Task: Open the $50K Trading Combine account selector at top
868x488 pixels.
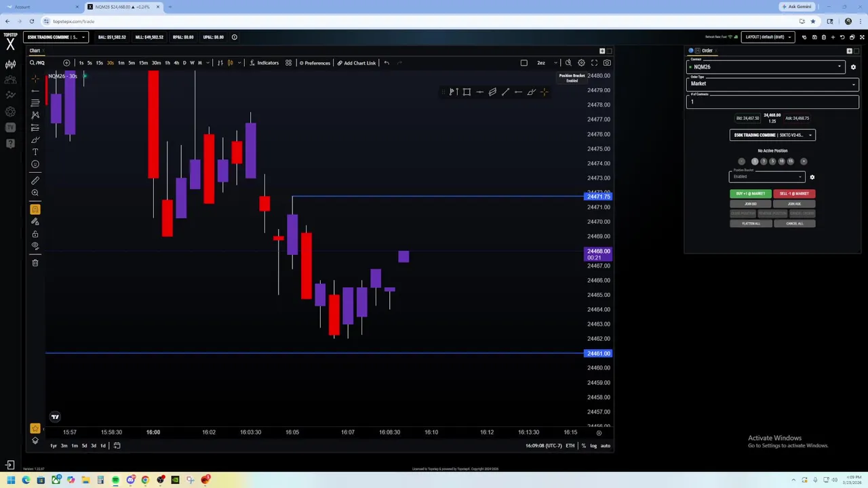Action: click(x=56, y=37)
